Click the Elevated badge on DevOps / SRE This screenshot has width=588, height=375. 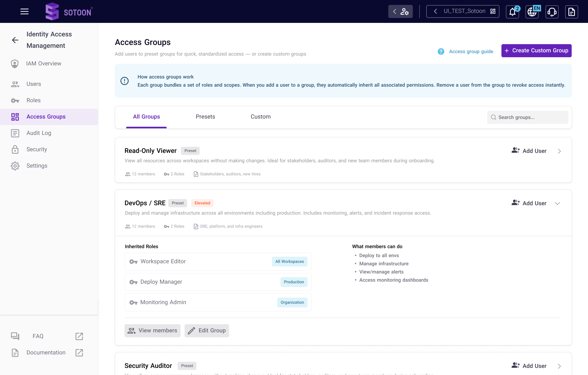pyautogui.click(x=202, y=203)
